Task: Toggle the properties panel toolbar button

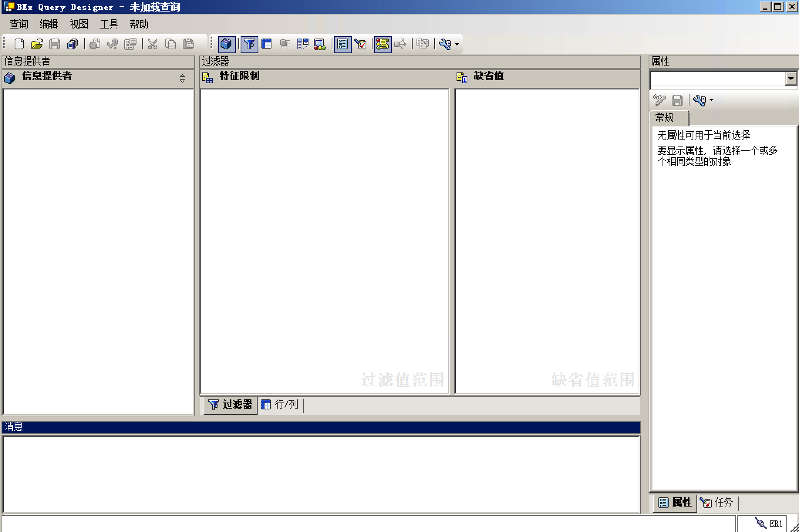Action: (x=342, y=44)
